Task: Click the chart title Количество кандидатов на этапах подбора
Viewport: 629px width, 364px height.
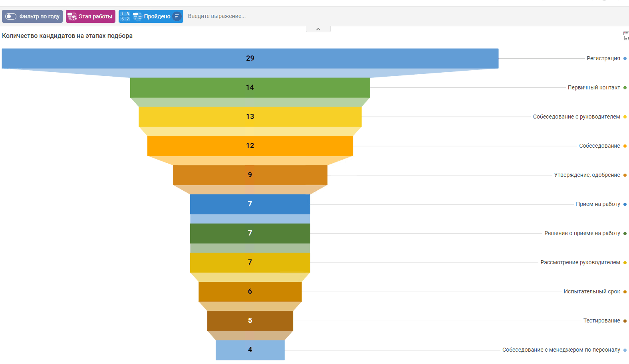Action: 67,36
